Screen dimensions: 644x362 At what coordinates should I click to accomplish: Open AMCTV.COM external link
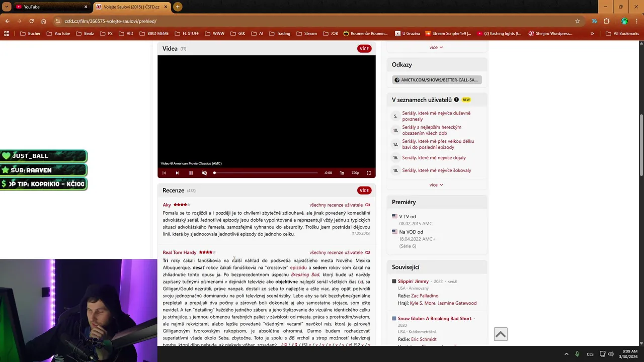pyautogui.click(x=437, y=80)
